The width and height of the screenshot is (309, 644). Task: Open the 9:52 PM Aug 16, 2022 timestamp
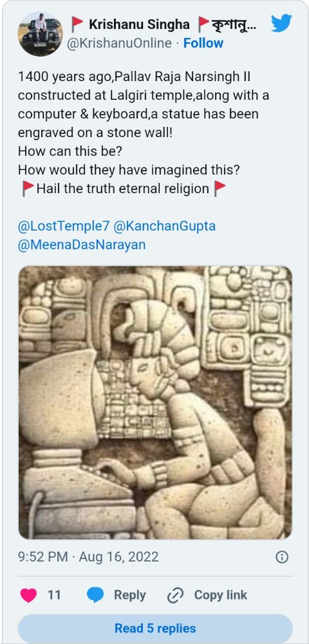88,557
